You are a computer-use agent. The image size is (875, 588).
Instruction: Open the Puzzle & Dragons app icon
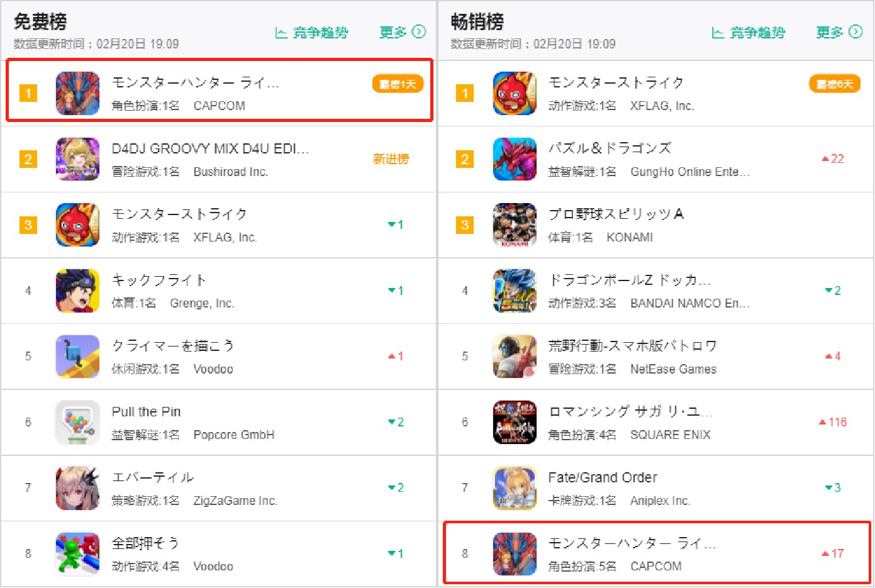(x=515, y=159)
